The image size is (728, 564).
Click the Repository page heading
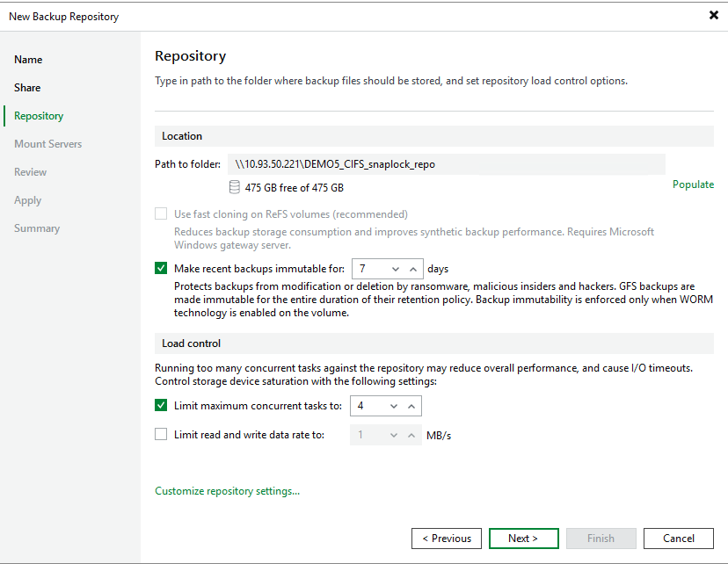(191, 55)
